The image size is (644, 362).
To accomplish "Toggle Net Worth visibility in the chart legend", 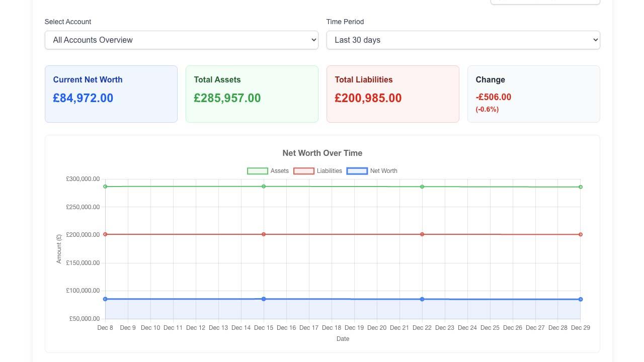I will pos(372,170).
